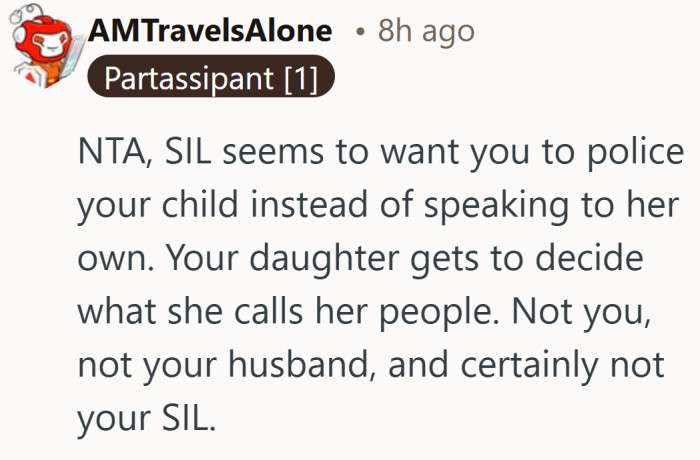Click the Partassipant [1] flair badge

tap(210, 78)
